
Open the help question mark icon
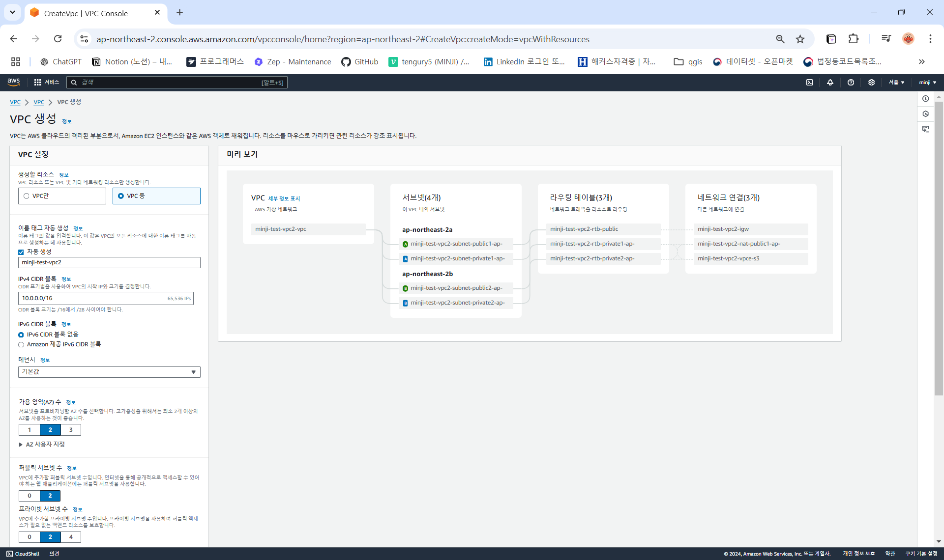[851, 82]
